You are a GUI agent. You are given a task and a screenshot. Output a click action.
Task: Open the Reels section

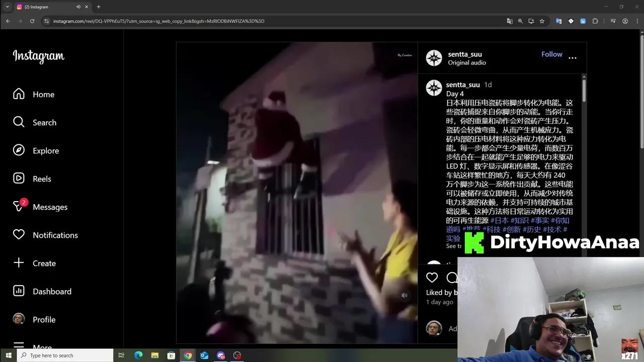point(32,178)
